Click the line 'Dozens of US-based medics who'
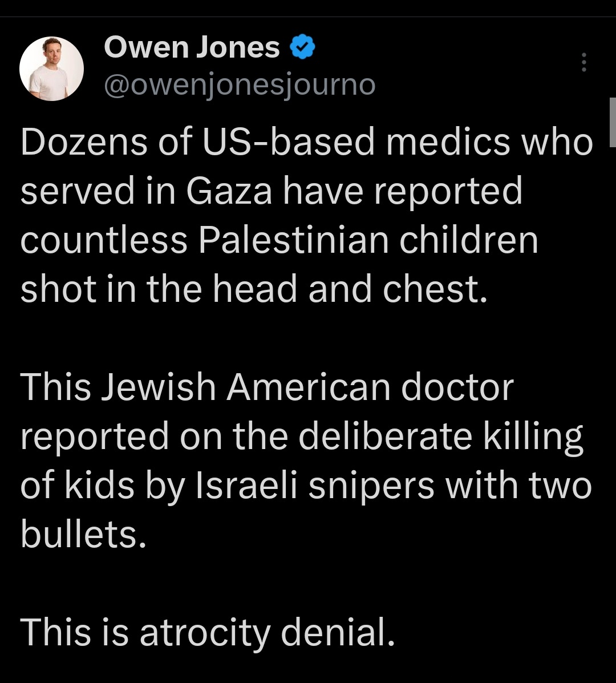Image resolution: width=616 pixels, height=683 pixels. (x=306, y=143)
